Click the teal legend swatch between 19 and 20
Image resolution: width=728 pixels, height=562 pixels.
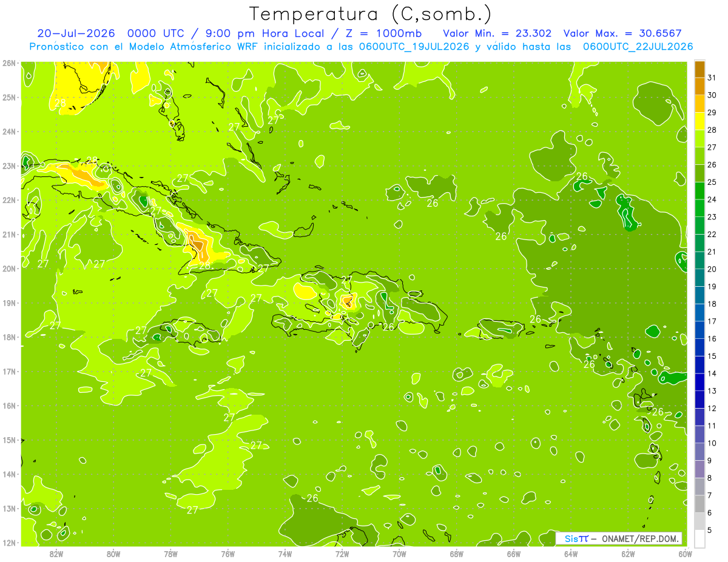(699, 278)
